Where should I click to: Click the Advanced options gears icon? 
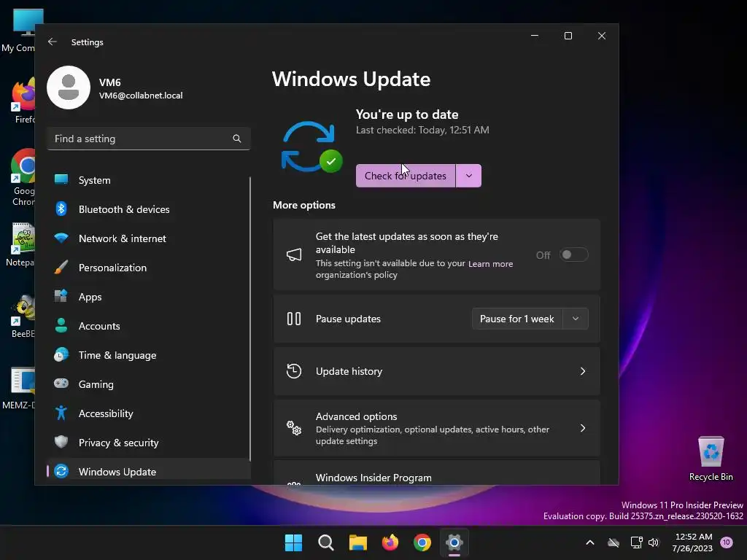[x=294, y=428]
